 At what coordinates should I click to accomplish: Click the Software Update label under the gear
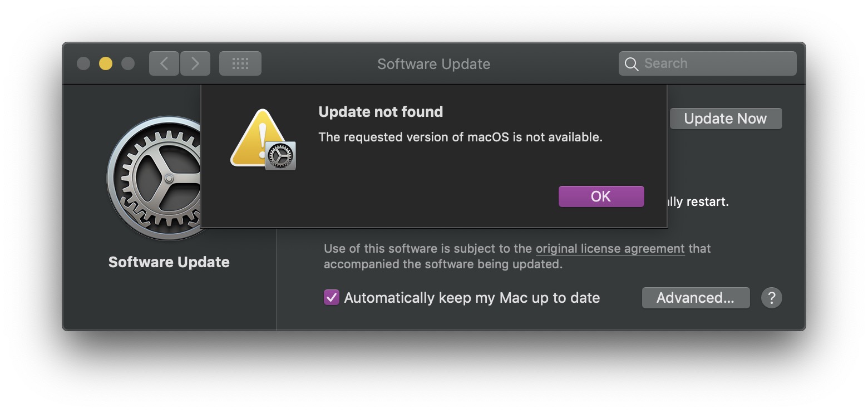[169, 262]
